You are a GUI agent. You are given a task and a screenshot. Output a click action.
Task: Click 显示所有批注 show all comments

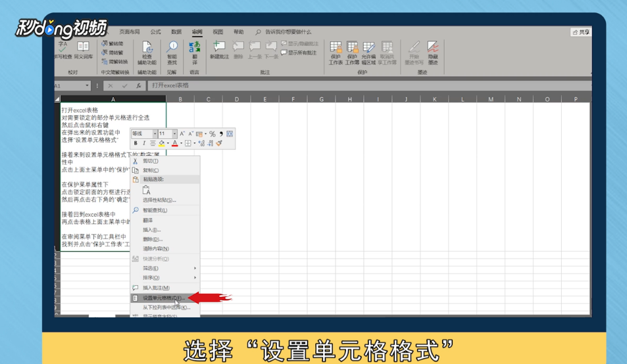299,53
